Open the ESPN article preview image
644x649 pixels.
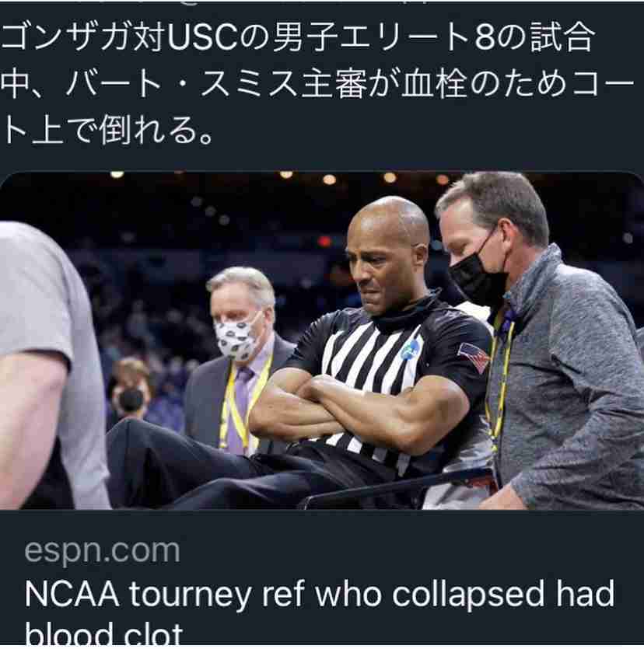[x=322, y=340]
